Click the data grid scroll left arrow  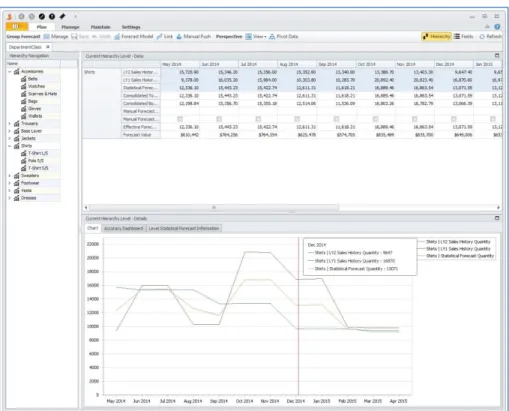click(86, 207)
